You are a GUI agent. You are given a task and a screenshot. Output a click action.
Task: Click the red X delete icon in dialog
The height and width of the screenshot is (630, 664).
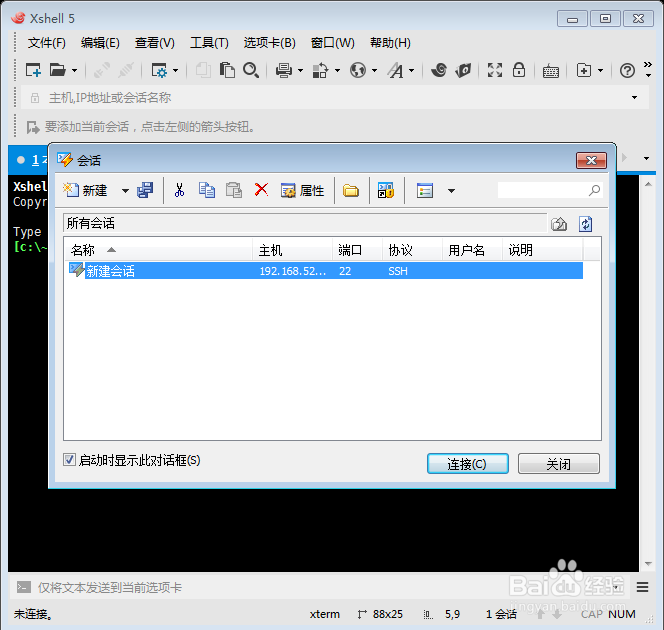click(x=261, y=190)
